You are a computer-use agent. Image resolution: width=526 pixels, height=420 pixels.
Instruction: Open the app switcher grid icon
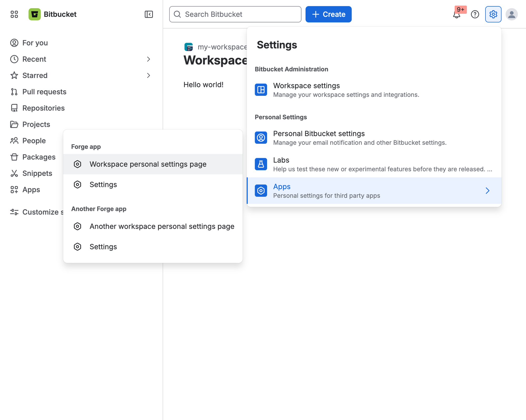coord(14,14)
